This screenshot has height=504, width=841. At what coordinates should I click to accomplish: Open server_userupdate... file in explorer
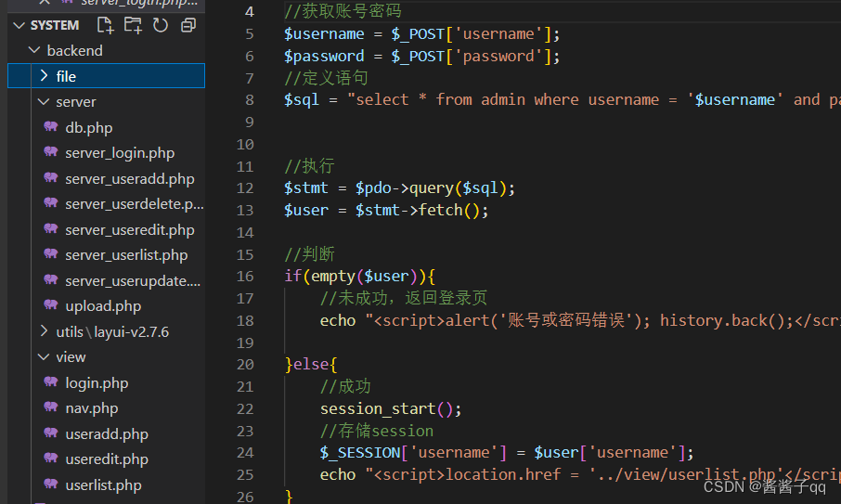coord(133,281)
